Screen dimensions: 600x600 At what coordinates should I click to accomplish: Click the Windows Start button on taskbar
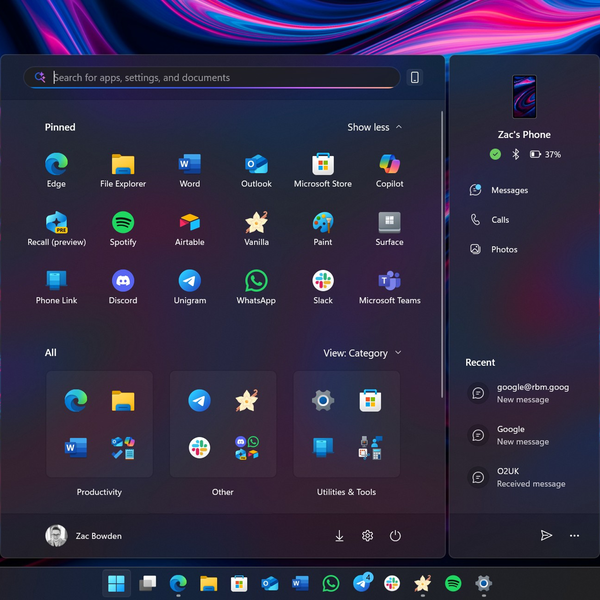[117, 583]
